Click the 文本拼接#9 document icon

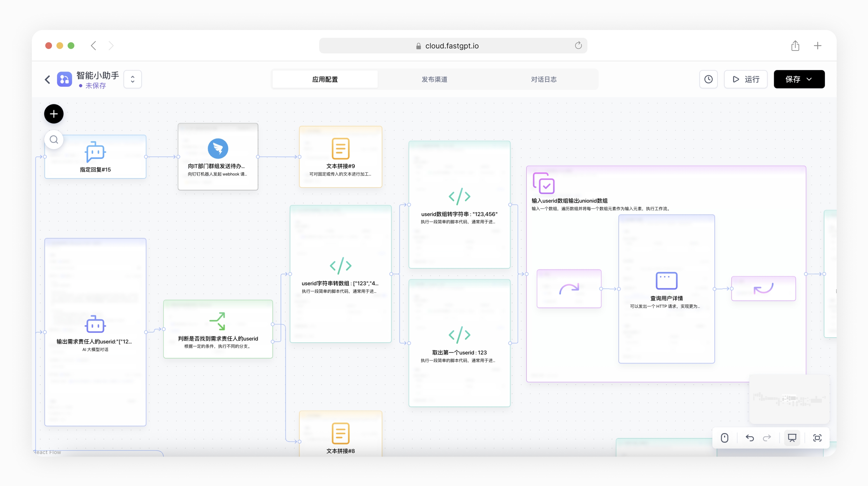click(340, 148)
